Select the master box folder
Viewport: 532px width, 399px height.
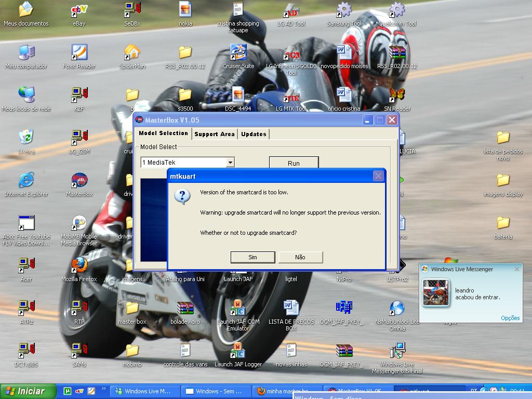tap(132, 312)
